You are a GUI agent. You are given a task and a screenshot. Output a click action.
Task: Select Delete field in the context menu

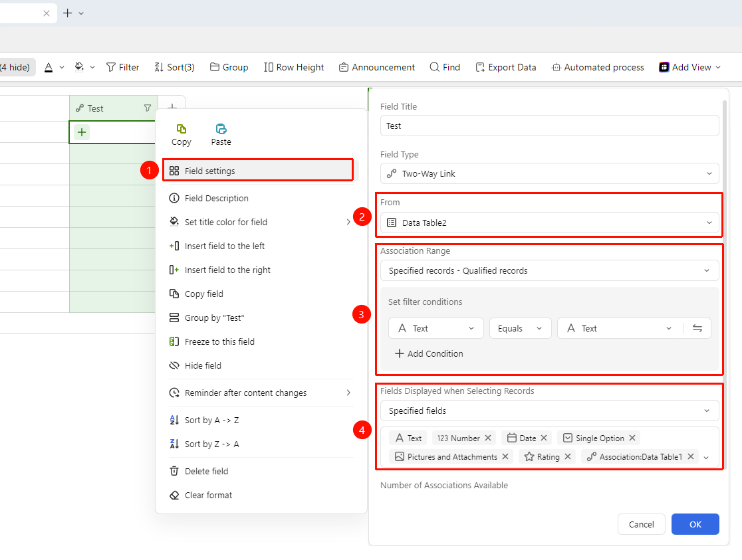click(261, 471)
